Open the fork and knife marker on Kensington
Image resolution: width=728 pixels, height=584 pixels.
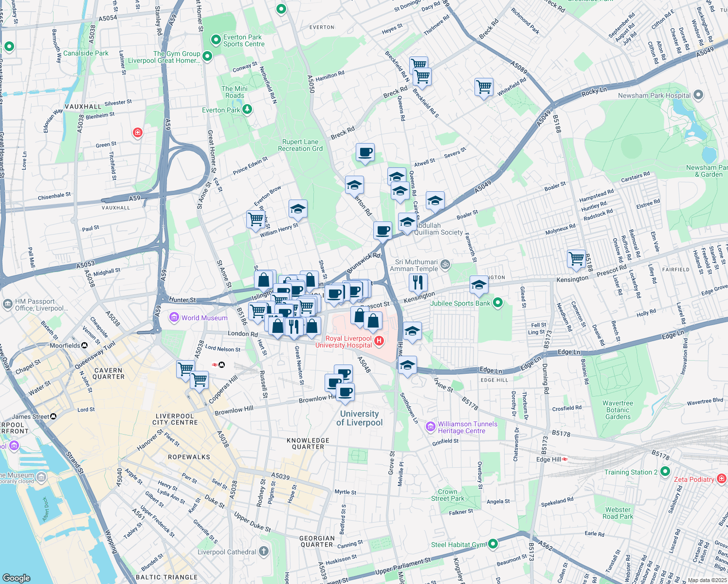tap(418, 283)
